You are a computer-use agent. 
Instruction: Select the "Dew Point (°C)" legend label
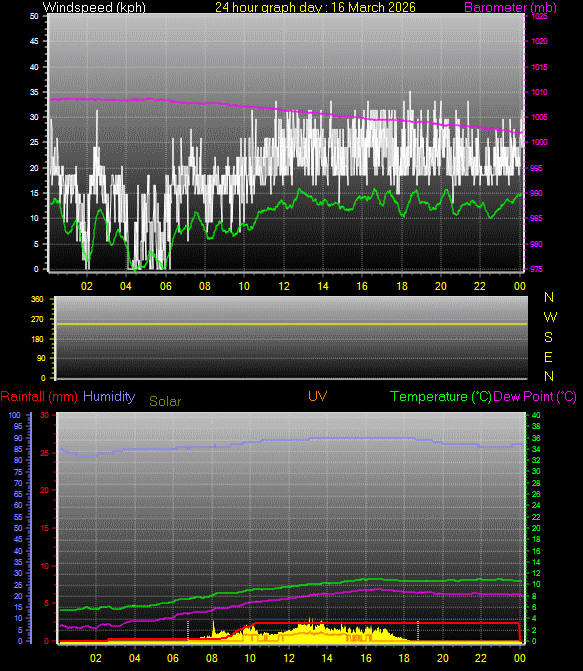(535, 396)
